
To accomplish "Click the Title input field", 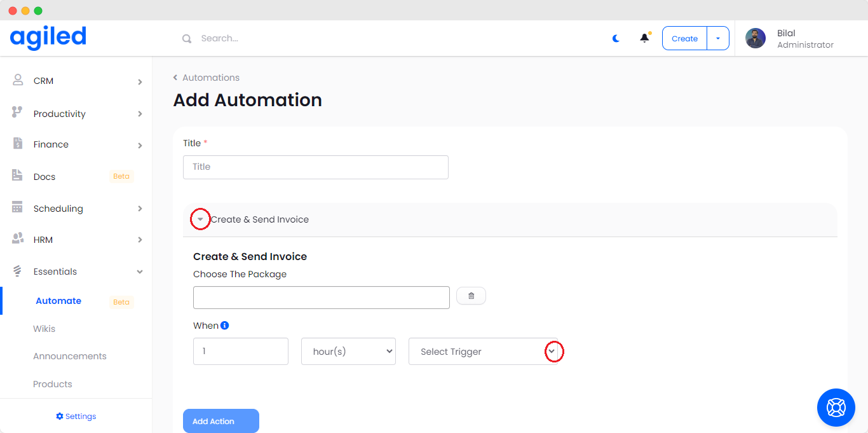I will [315, 167].
